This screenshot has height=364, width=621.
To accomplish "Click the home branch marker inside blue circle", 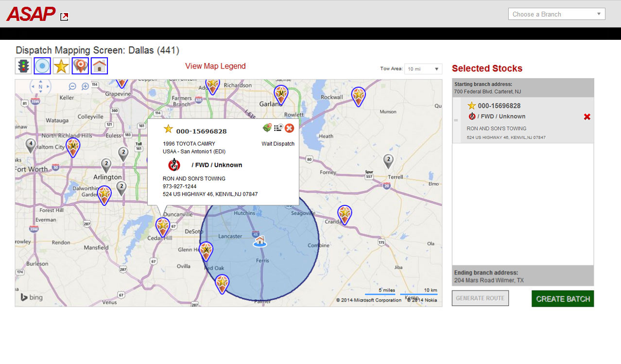I will tap(260, 240).
